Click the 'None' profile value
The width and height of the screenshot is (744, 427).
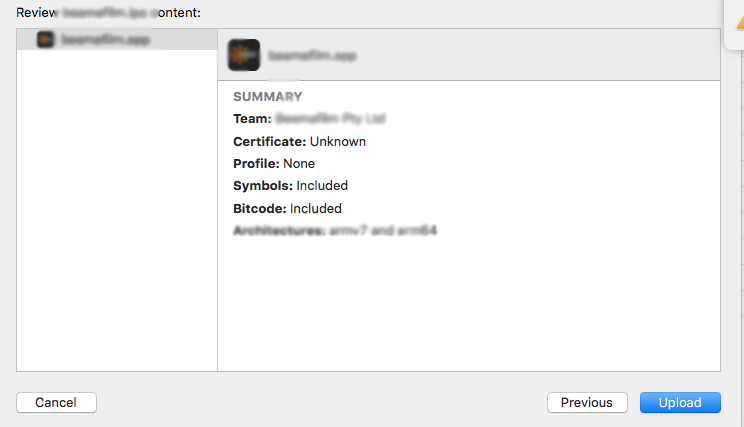click(x=299, y=163)
